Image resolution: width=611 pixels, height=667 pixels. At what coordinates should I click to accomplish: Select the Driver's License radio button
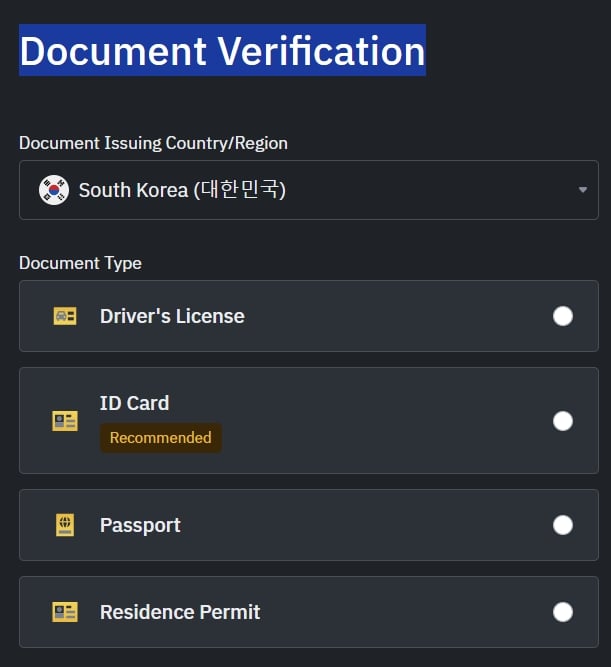(562, 316)
